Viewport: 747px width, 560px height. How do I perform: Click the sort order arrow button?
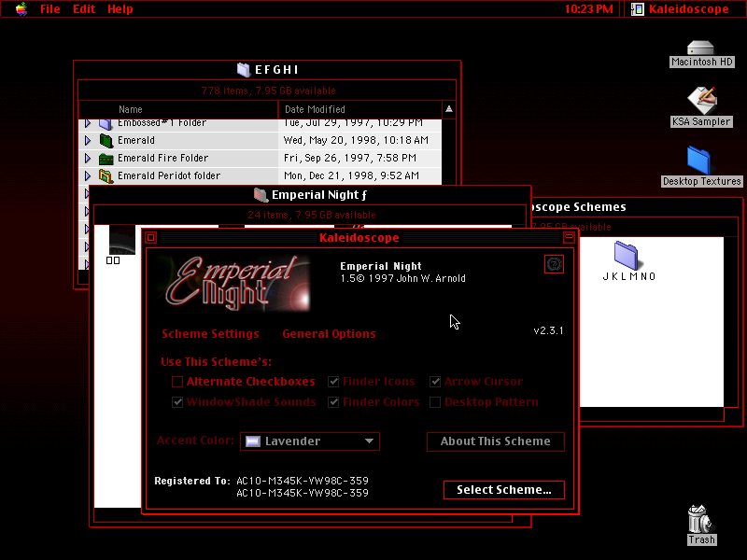pyautogui.click(x=449, y=109)
